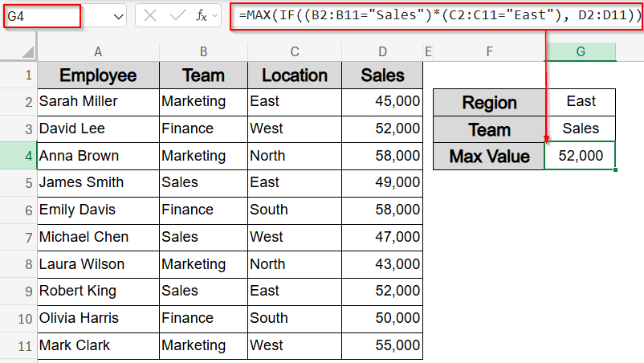
Task: Click the Location header cell
Action: coord(295,75)
